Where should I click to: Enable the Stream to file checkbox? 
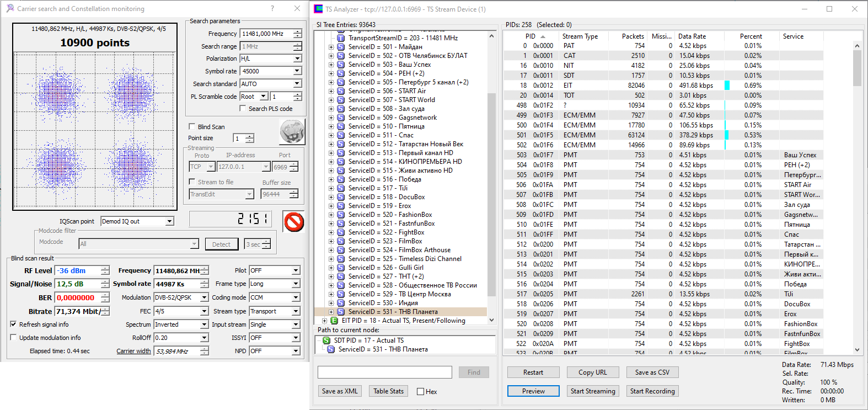click(192, 182)
